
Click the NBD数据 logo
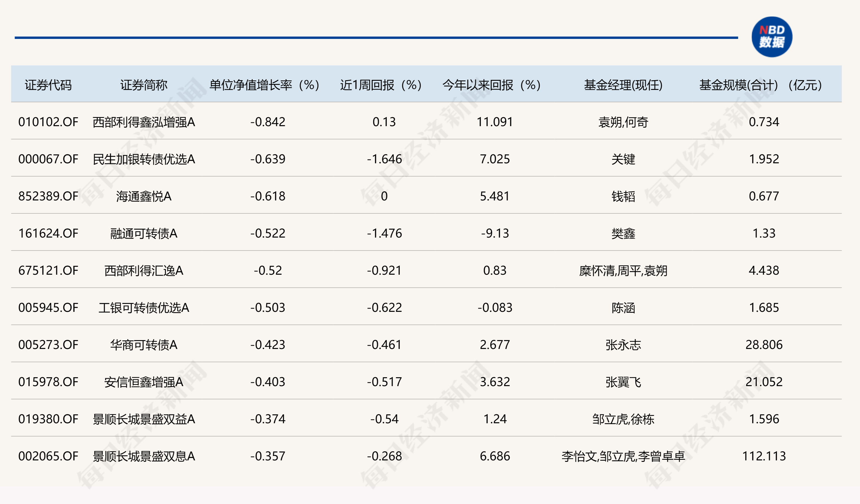coord(772,37)
